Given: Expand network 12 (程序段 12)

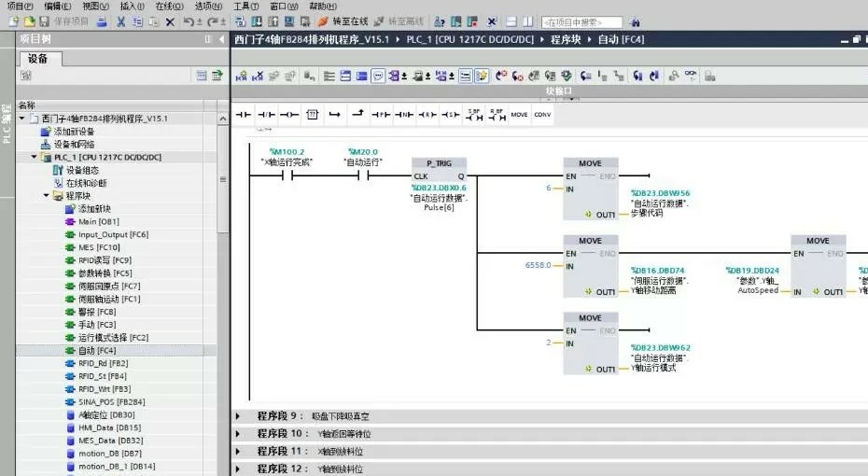Looking at the screenshot, I should pos(238,469).
